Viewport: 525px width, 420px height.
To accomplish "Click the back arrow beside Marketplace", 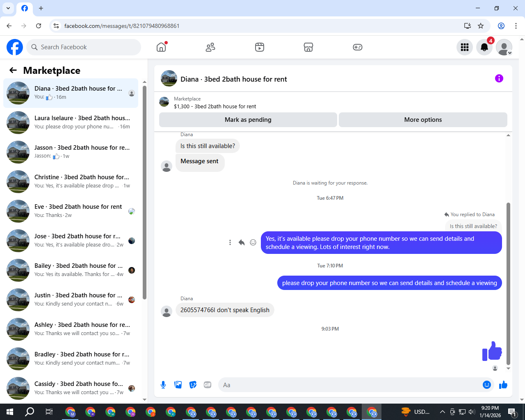I will pyautogui.click(x=13, y=70).
